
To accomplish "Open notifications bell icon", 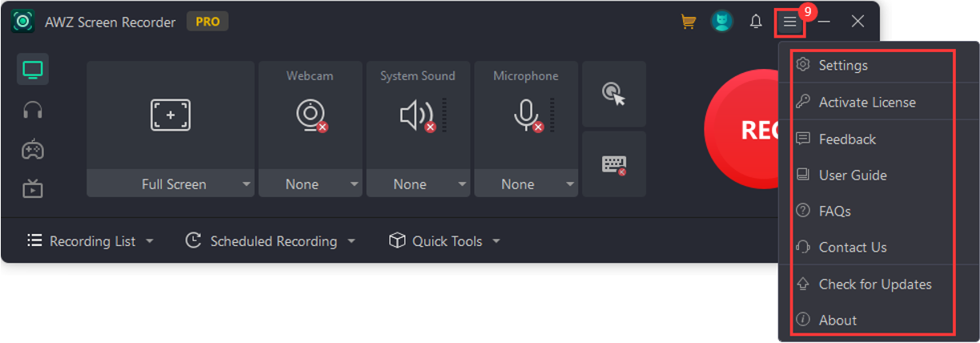I will (x=755, y=22).
